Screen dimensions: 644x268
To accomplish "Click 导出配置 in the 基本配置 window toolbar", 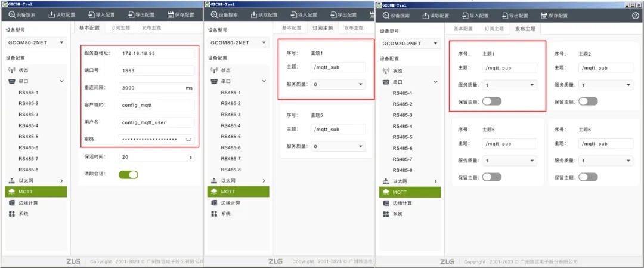I will (x=141, y=14).
